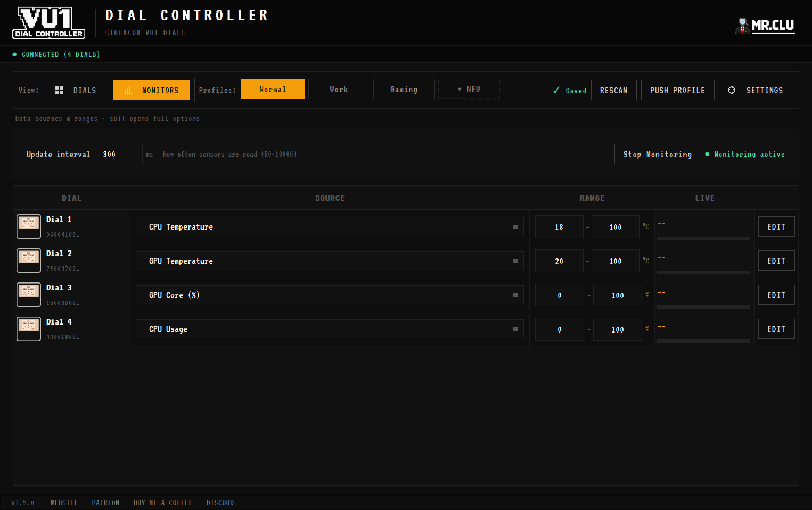Open full options with Dial 1 EDIT
The width and height of the screenshot is (812, 510).
(x=776, y=226)
